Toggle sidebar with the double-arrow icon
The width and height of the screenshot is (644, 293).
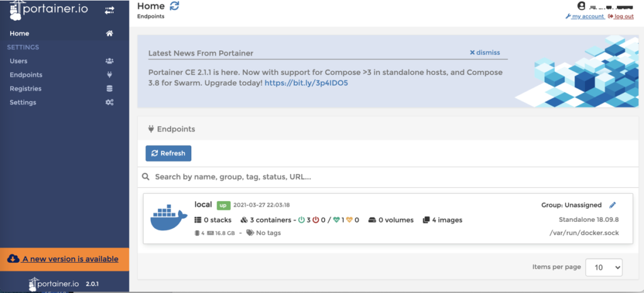click(x=109, y=11)
